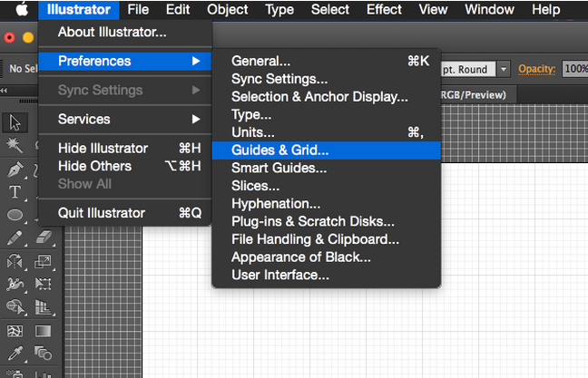Select the Type tool
Screen dimensions: 588x378
(15, 192)
